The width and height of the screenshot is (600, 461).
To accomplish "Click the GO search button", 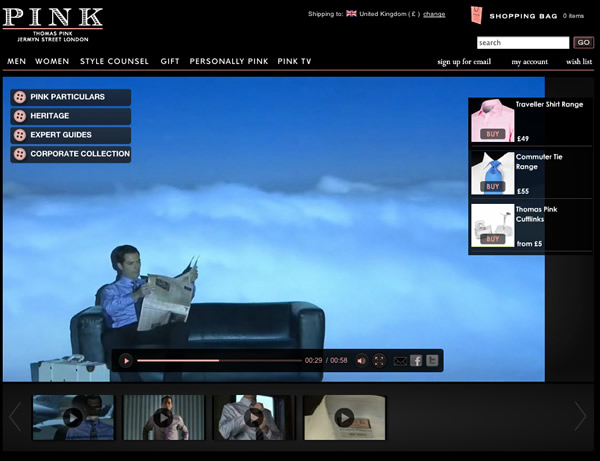I will click(x=584, y=42).
